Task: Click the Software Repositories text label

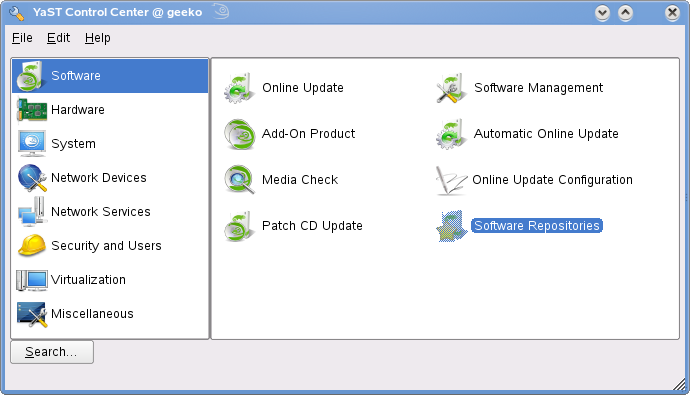Action: pos(537,226)
